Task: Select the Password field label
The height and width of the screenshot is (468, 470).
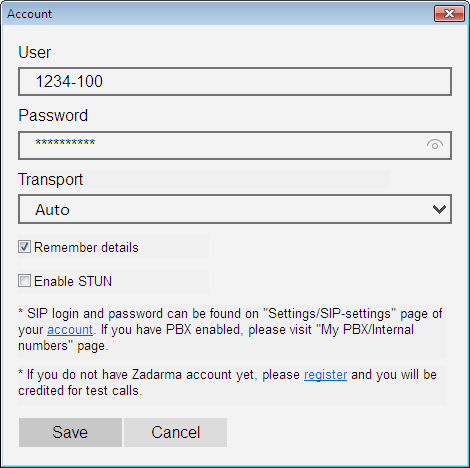Action: 53,115
